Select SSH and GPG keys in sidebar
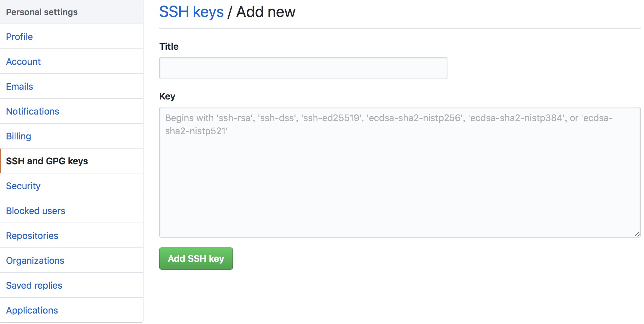 [x=47, y=161]
